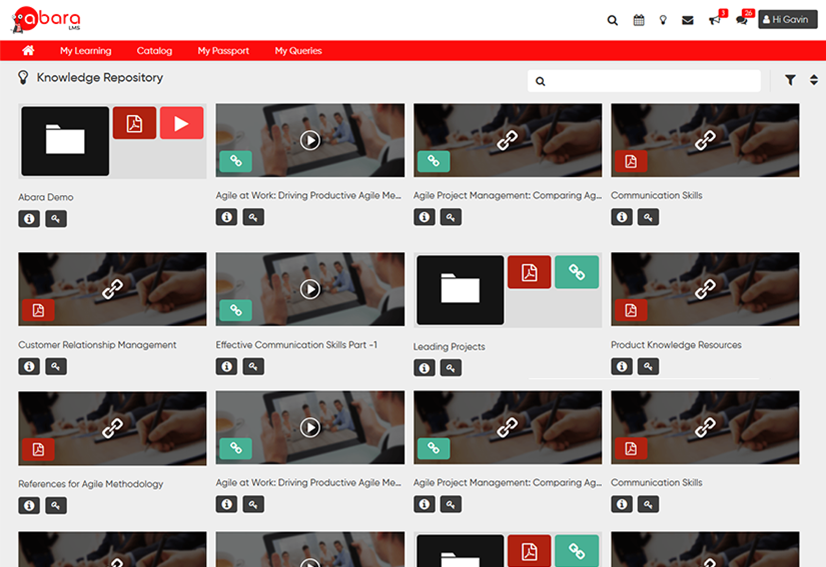Viewport: 826px width, 567px height.
Task: Click key icon under Effective Communication Skills Part -1
Action: coord(253,366)
